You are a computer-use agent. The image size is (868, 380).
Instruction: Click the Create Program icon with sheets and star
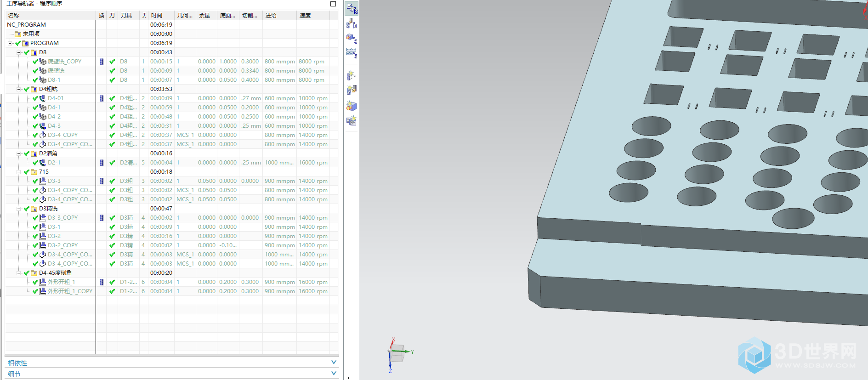tap(352, 121)
